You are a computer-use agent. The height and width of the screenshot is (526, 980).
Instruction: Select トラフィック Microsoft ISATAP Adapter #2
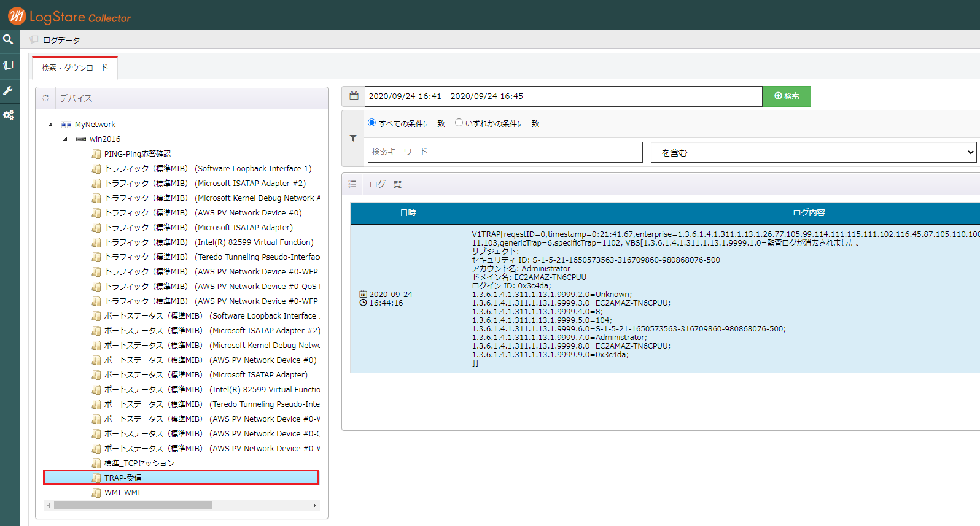click(x=205, y=183)
